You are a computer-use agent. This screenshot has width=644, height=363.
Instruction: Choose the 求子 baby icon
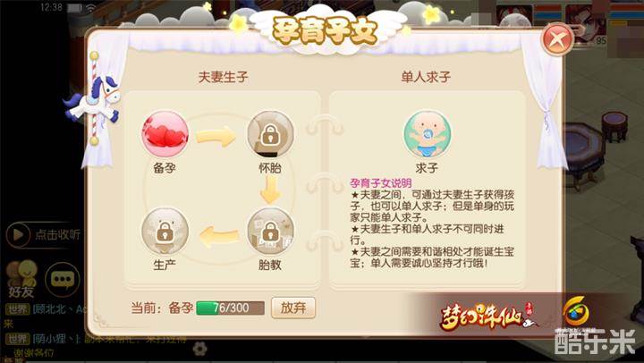[x=428, y=134]
